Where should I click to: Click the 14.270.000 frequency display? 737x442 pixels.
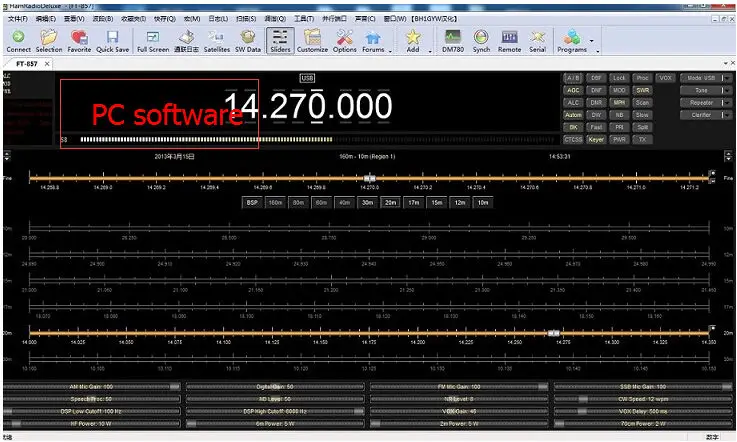(308, 106)
